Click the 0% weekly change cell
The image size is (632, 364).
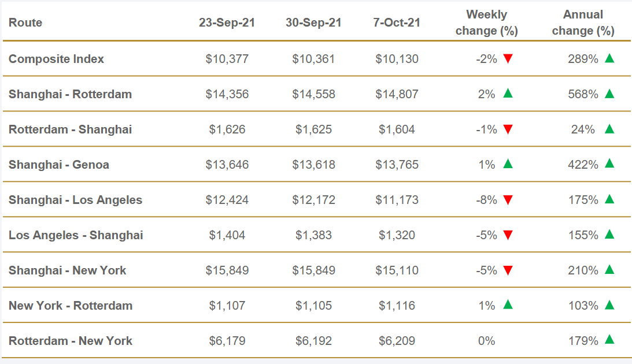487,341
